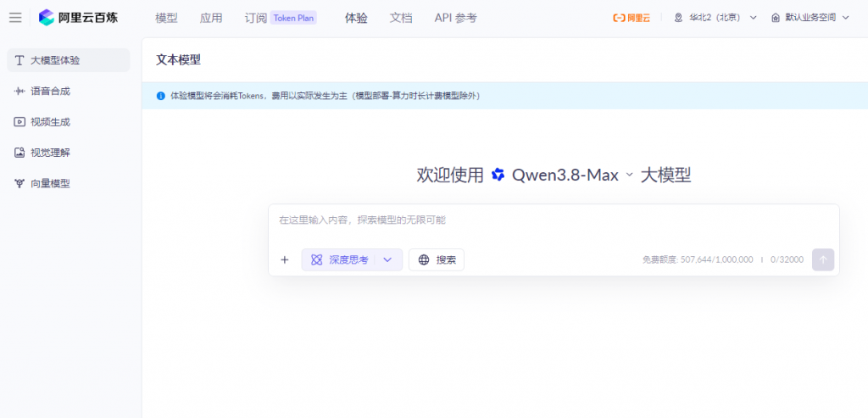Image resolution: width=868 pixels, height=418 pixels.
Task: Click the Qwen model logo icon
Action: (498, 175)
